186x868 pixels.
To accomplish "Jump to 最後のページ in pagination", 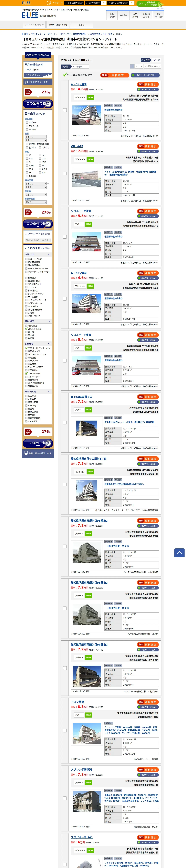I will coord(152,66).
